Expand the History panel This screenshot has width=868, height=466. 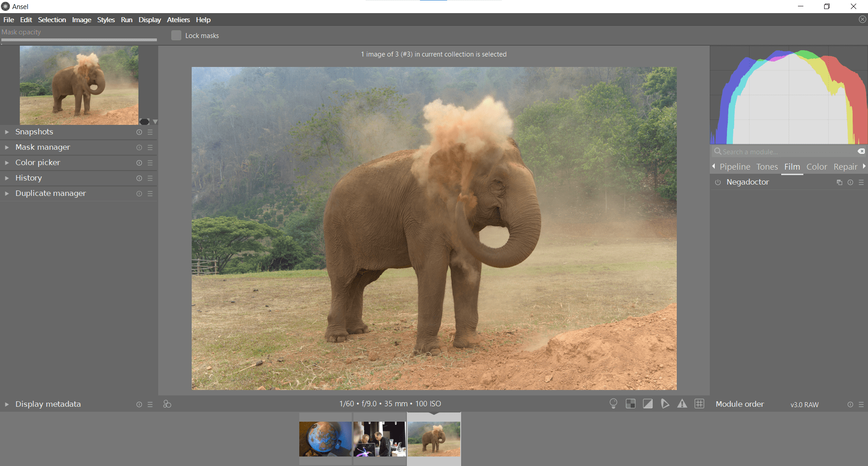28,178
